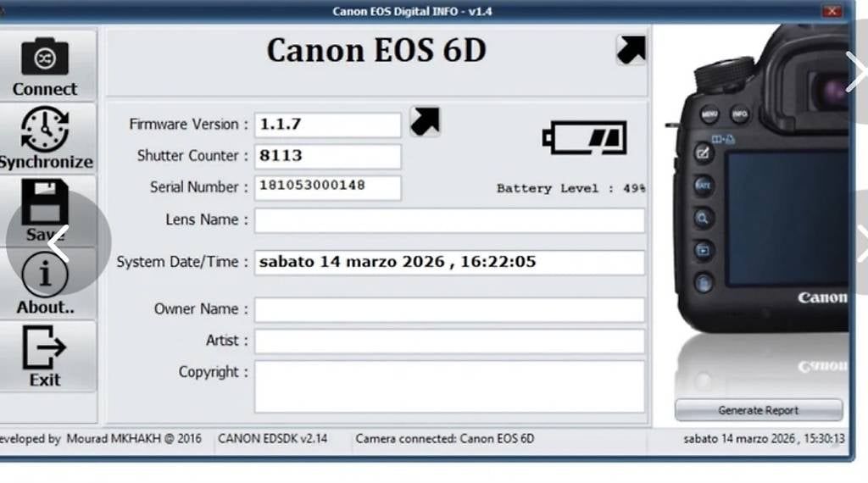Click the Exit door icon
Screen dimensions: 868x483
point(44,347)
